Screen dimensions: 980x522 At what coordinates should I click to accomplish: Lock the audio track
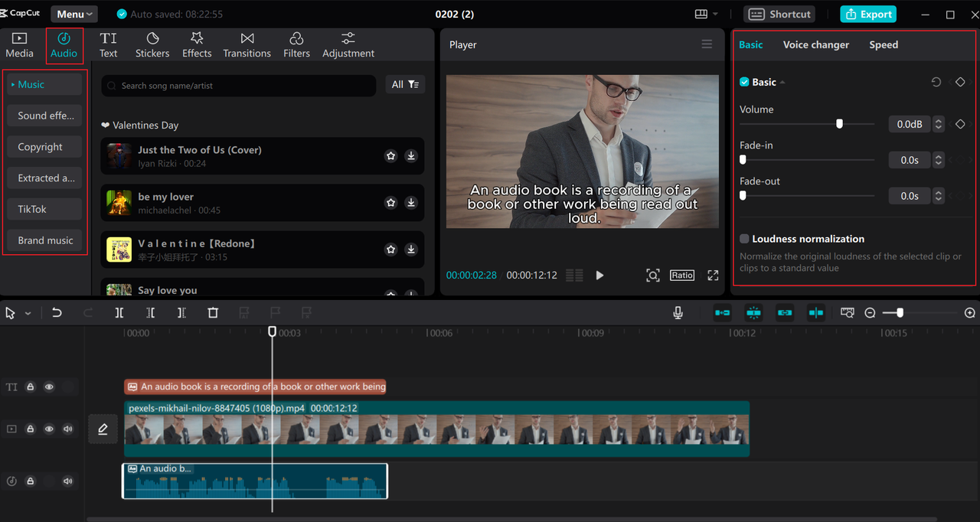point(31,481)
